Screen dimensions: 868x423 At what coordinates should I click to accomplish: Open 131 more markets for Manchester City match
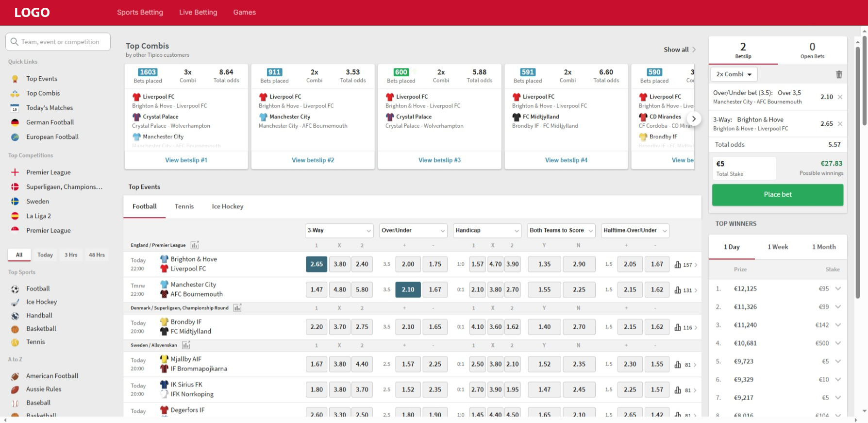(x=686, y=290)
